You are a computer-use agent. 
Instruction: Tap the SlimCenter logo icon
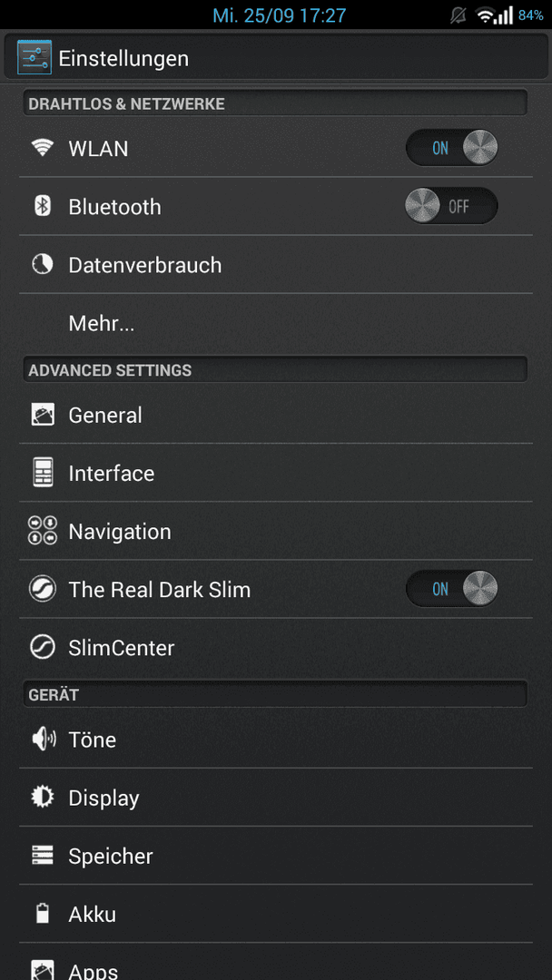[x=42, y=648]
